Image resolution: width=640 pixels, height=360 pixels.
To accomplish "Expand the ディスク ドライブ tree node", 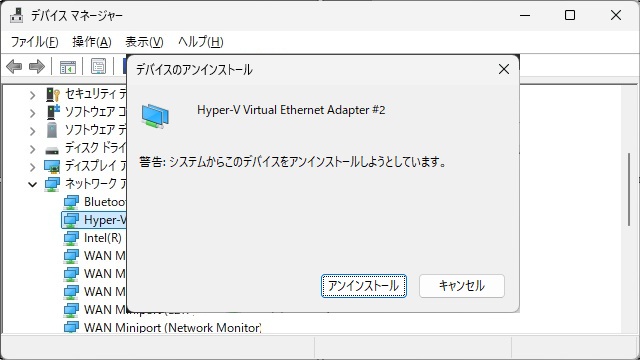I will (x=32, y=149).
